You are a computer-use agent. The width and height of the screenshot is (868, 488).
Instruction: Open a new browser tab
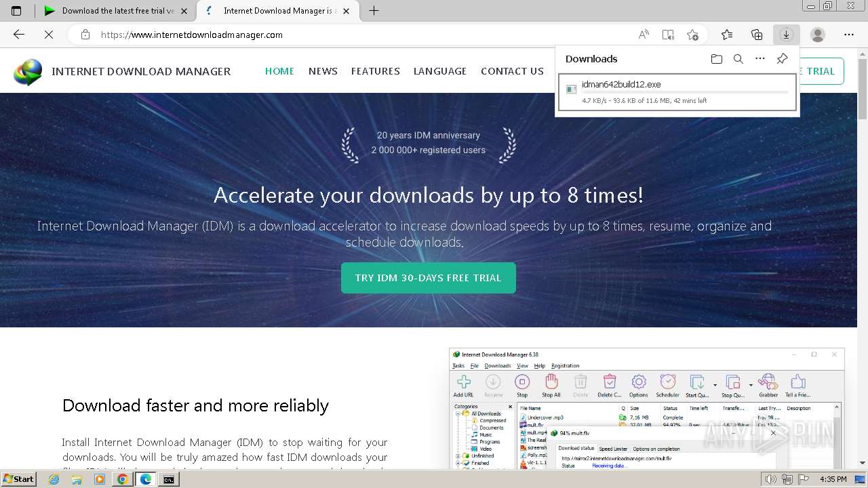coord(374,11)
